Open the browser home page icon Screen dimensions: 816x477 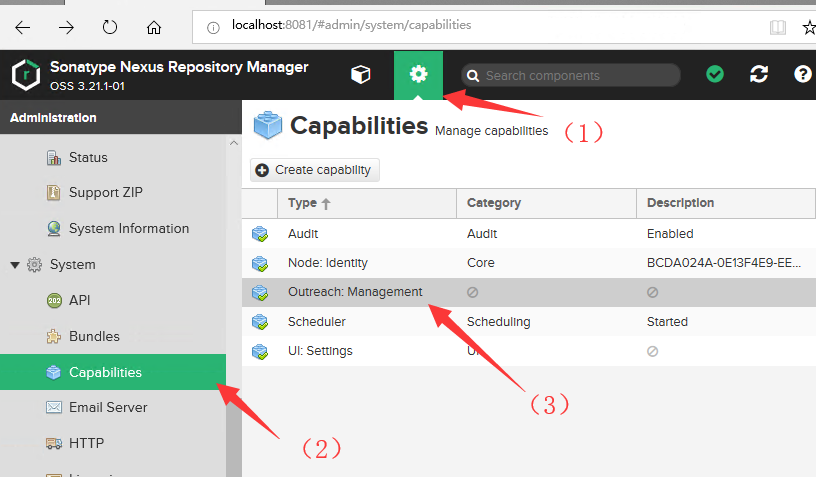click(154, 27)
